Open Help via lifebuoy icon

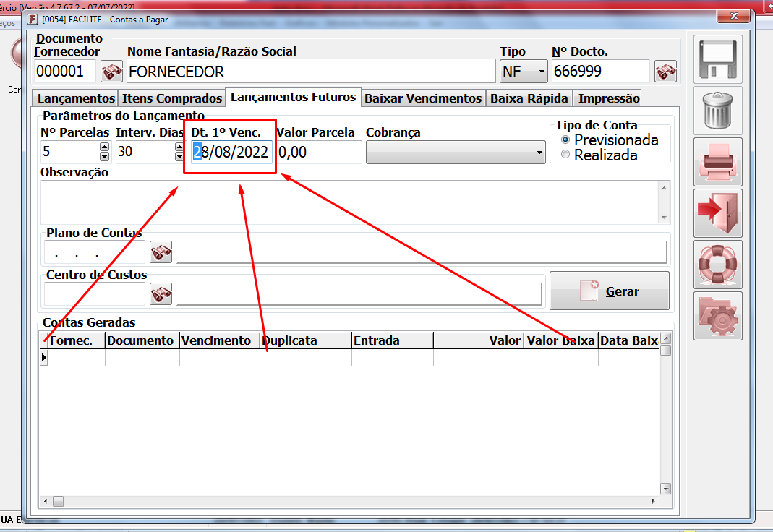tap(717, 265)
